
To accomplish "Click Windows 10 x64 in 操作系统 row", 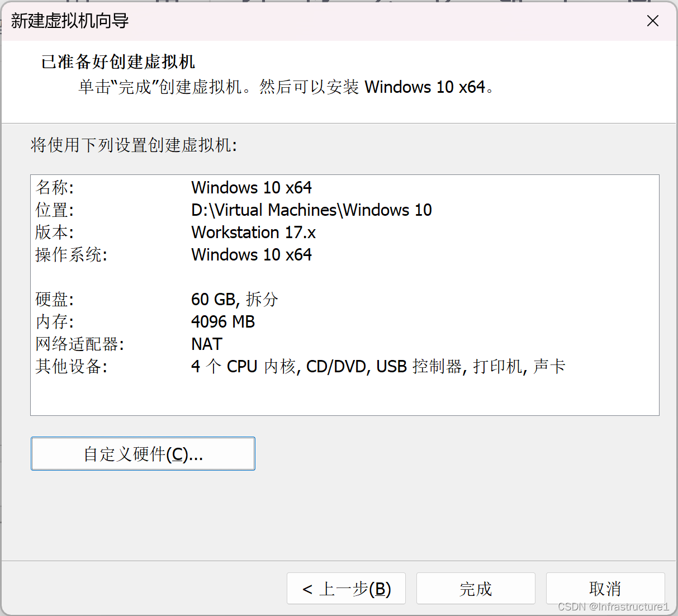I will [252, 254].
